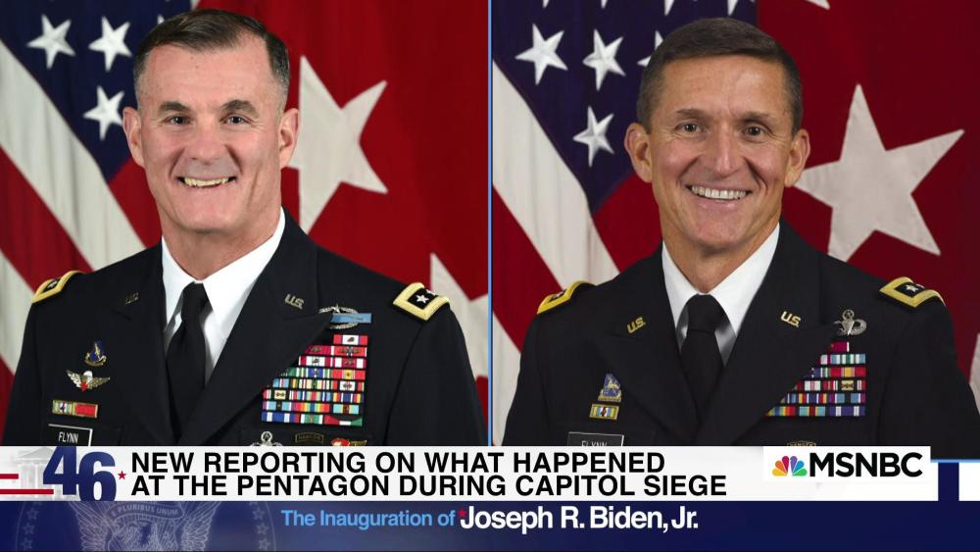
Task: Click the FLYNN name tag on left uniform
Action: 70,436
